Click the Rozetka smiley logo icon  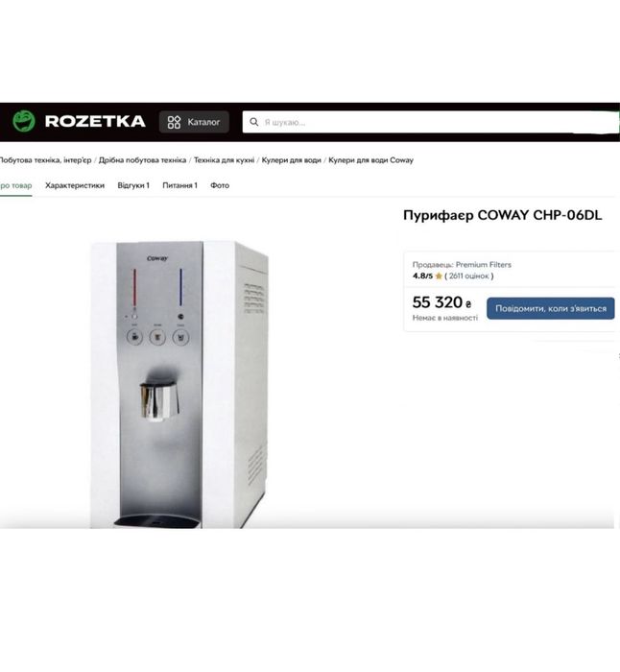pos(24,121)
